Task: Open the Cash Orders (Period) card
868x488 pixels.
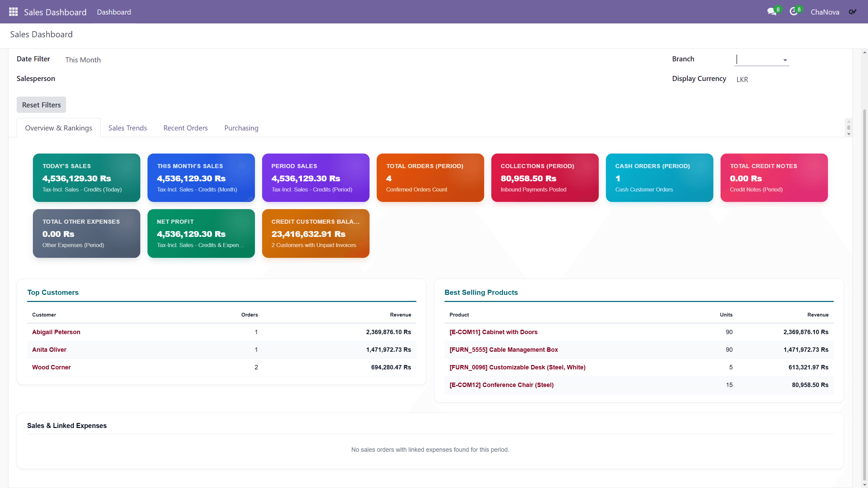Action: (x=659, y=178)
